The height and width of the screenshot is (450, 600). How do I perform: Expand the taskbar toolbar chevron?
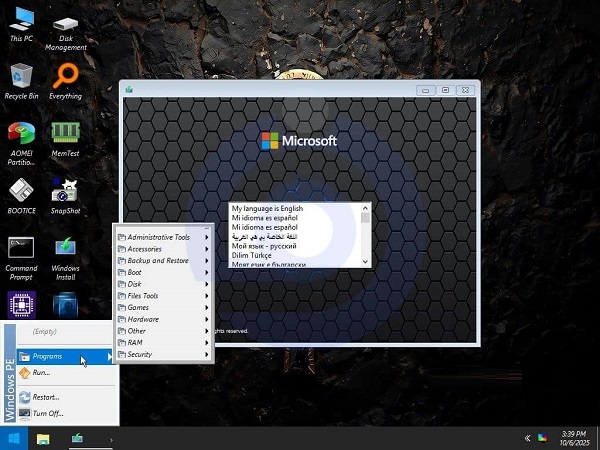[x=111, y=440]
